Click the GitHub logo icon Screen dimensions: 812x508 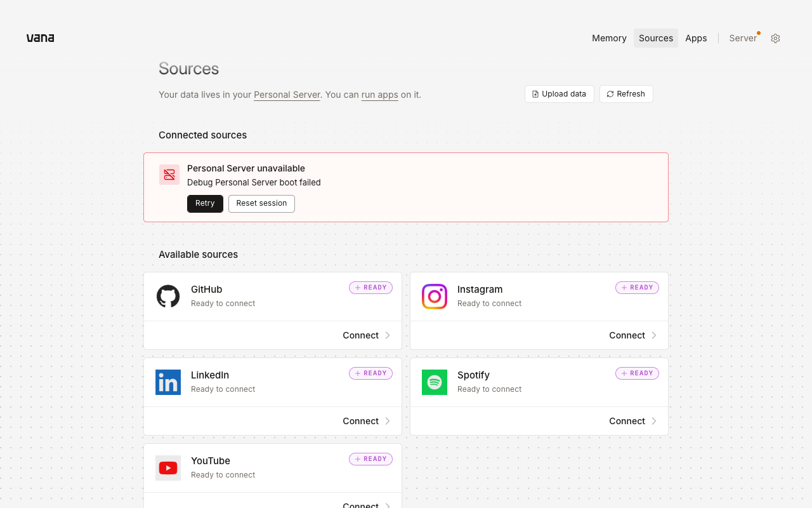click(168, 297)
